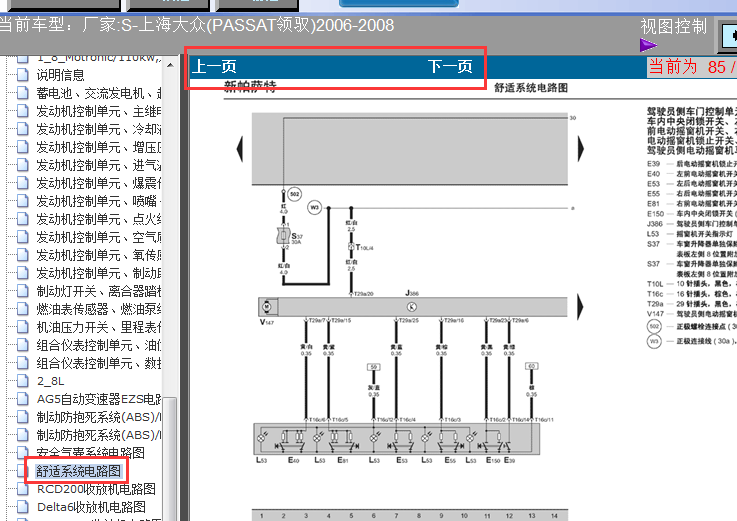This screenshot has width=737, height=521.
Task: Click the V147 motor symbol
Action: pyautogui.click(x=267, y=307)
